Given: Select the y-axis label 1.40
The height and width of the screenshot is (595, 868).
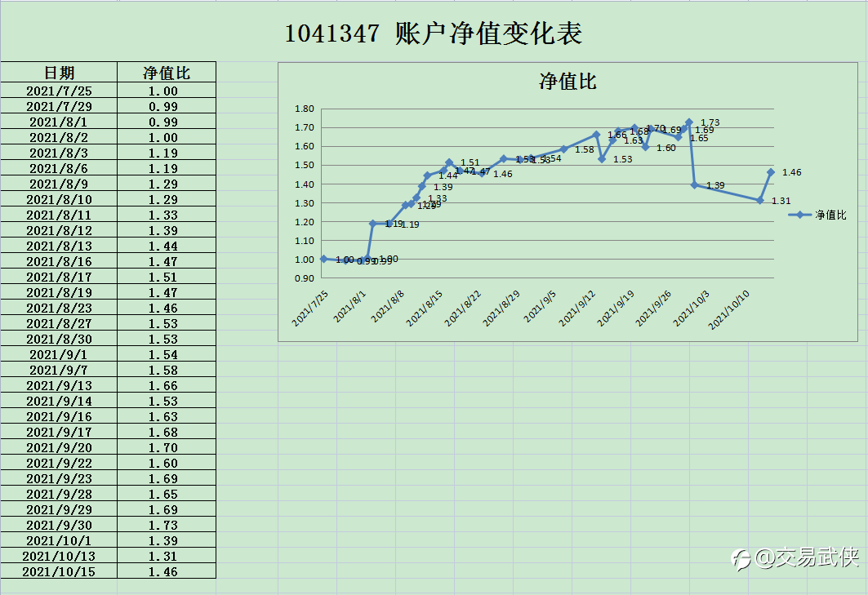Looking at the screenshot, I should coord(305,184).
